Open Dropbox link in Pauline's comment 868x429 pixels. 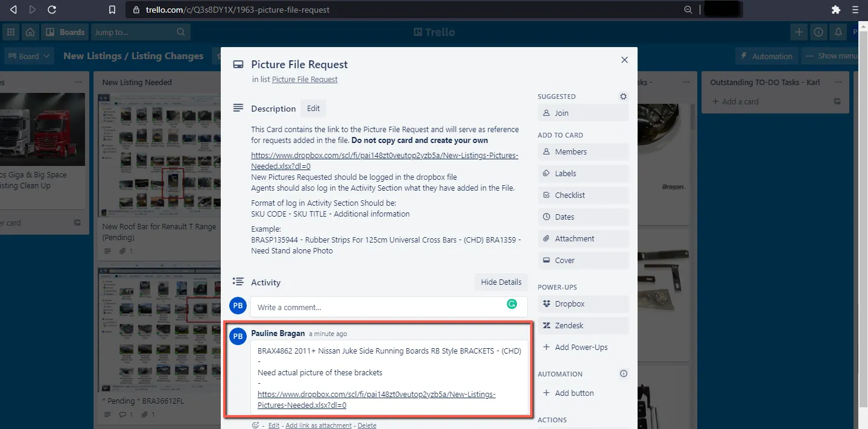376,399
